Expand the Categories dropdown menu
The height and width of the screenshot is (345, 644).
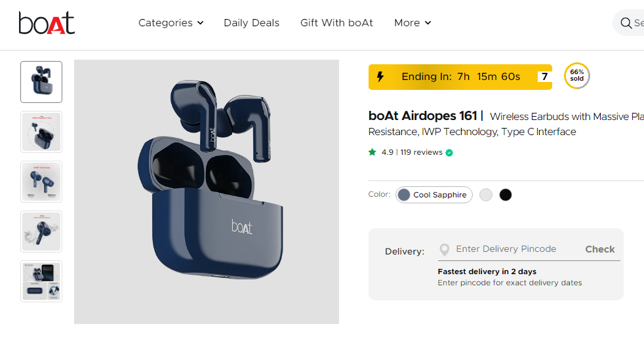(x=171, y=23)
